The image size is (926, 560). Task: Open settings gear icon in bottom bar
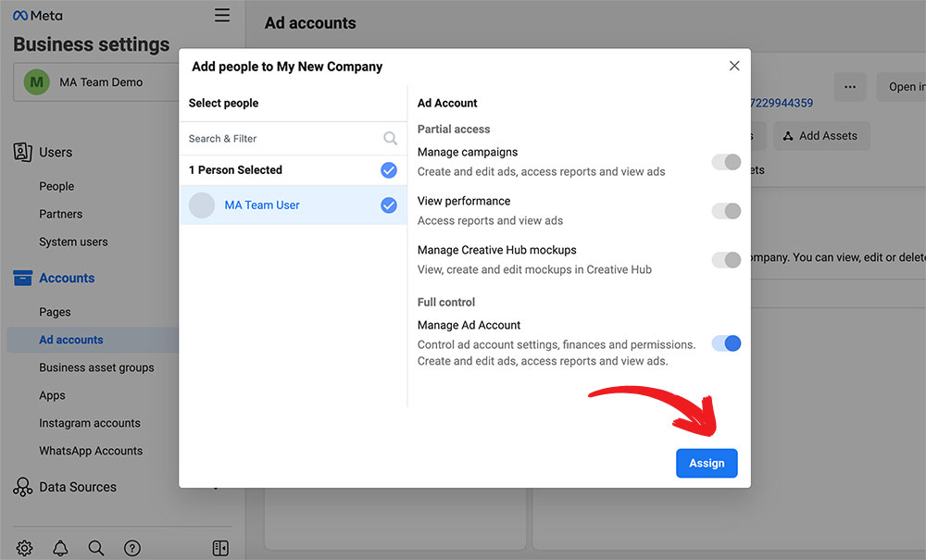24,548
